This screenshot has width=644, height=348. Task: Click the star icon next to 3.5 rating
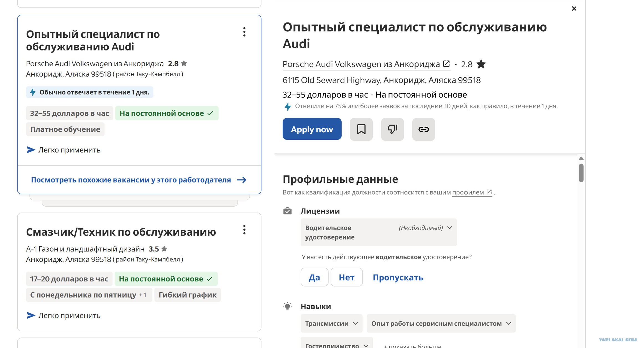pos(164,249)
